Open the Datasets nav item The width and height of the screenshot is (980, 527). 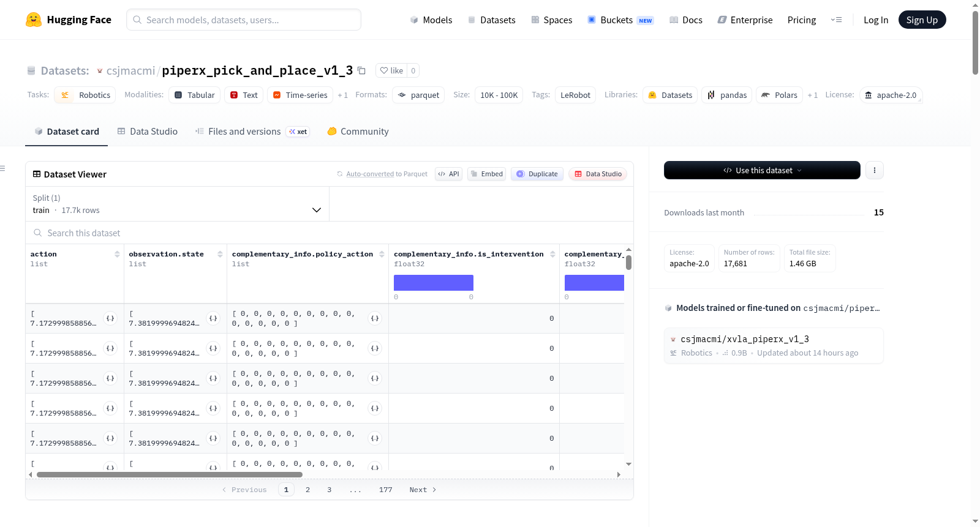492,20
